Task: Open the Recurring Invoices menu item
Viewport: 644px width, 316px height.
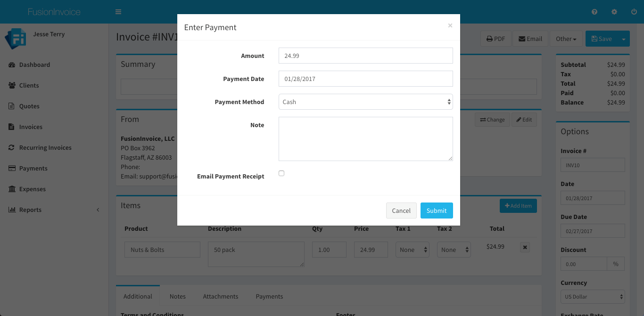Action: (x=45, y=148)
